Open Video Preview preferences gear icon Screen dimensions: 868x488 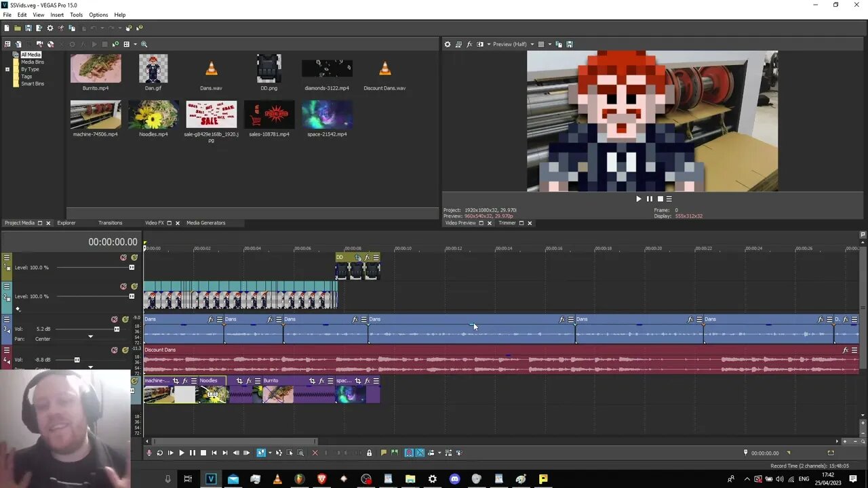pyautogui.click(x=448, y=44)
